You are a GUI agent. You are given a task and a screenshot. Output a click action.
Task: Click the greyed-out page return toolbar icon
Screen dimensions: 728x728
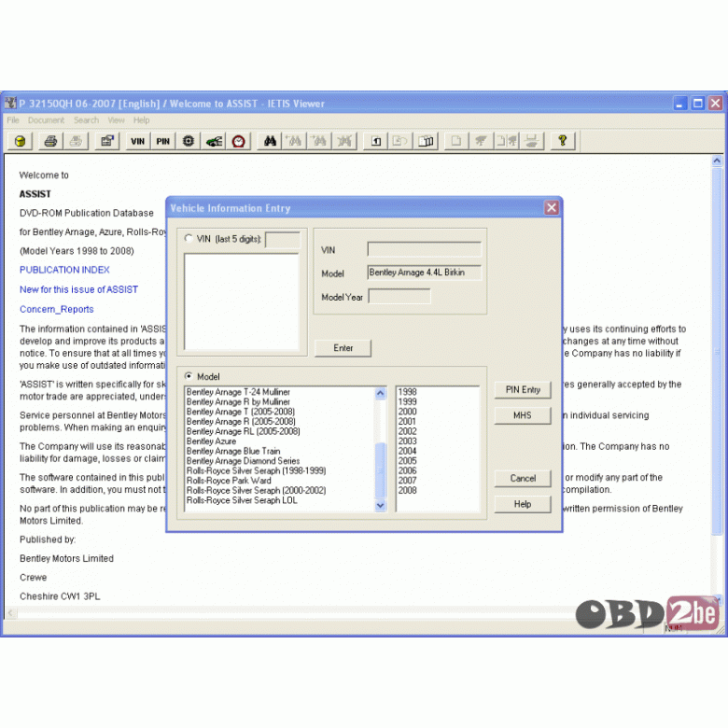tap(400, 141)
